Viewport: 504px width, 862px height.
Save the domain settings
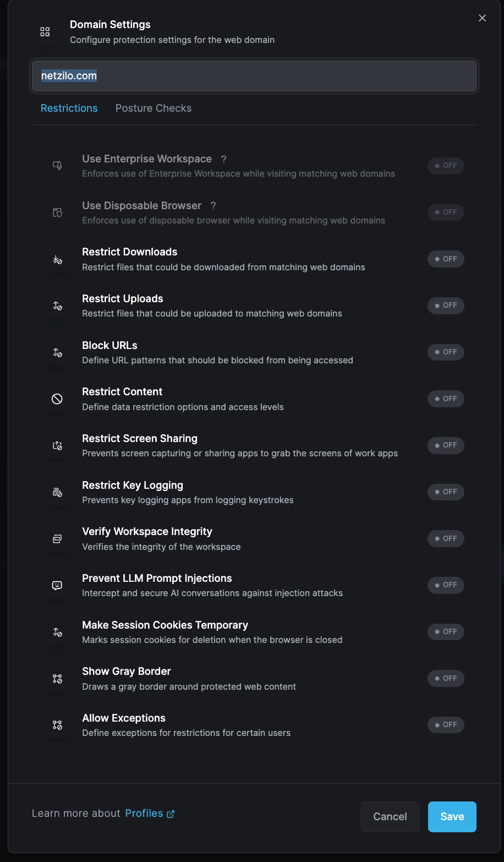[x=452, y=817]
